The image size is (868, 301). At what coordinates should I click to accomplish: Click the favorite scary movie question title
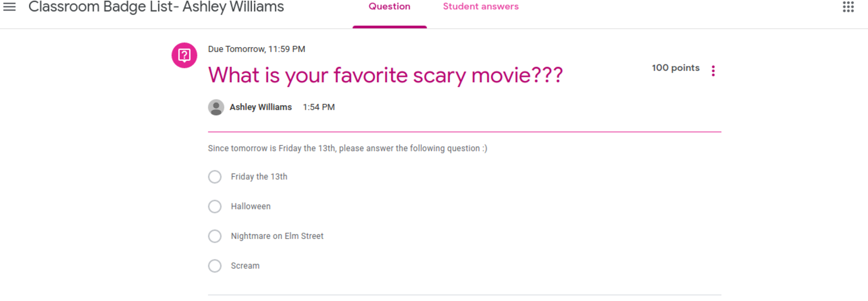pos(385,75)
